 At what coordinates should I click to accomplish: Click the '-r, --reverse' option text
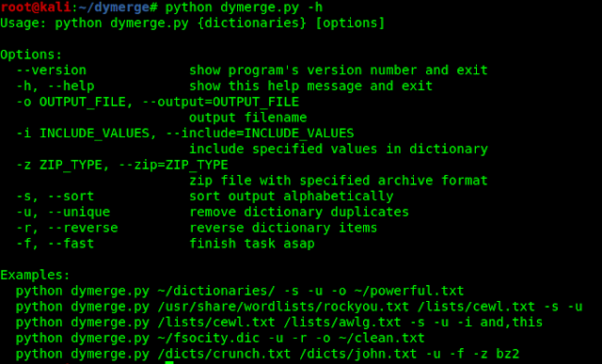[x=67, y=228]
